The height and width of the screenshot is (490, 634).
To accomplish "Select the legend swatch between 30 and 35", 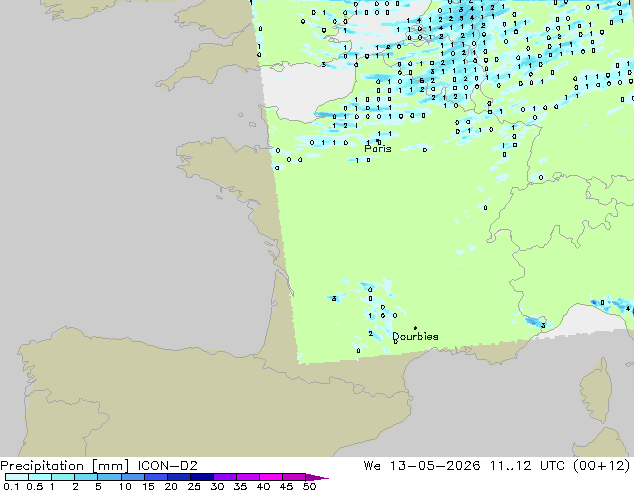I will pos(225,477).
